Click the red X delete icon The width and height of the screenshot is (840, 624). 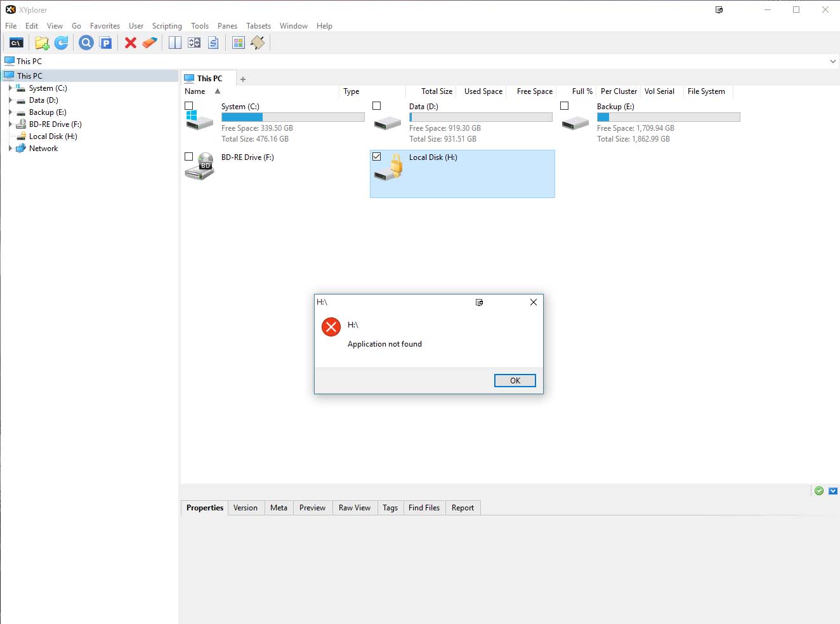tap(131, 43)
